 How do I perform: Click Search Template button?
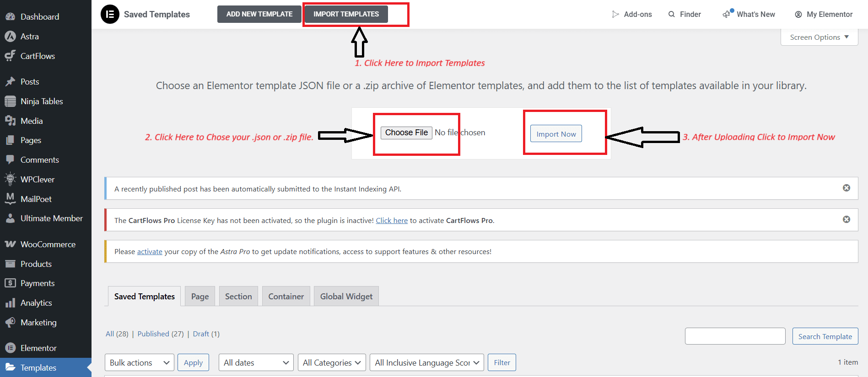[825, 336]
